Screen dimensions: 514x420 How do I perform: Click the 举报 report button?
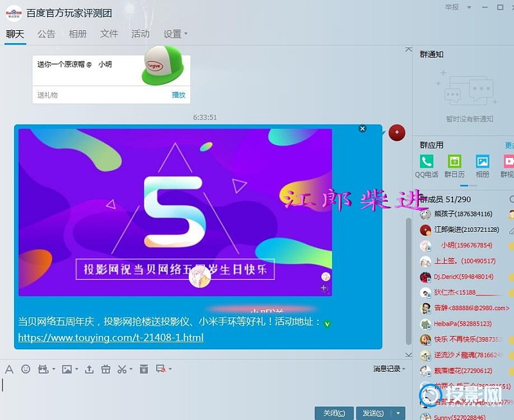(x=452, y=7)
